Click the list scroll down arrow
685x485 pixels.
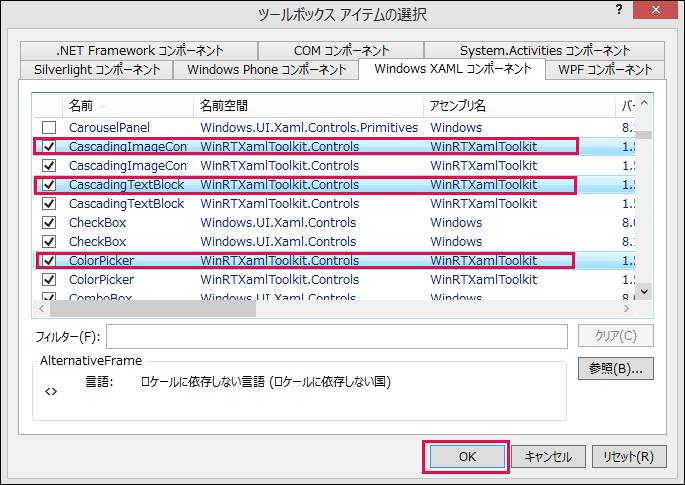pos(644,291)
